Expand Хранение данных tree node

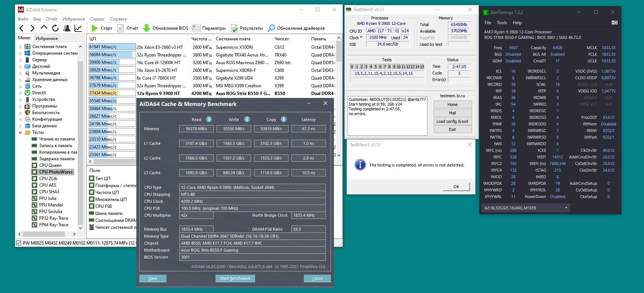(20, 80)
